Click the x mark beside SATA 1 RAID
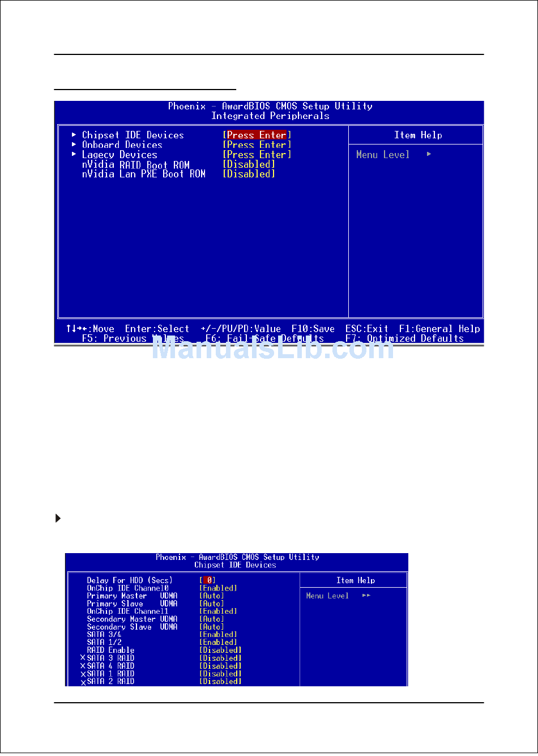The height and width of the screenshot is (756, 538). pyautogui.click(x=83, y=674)
